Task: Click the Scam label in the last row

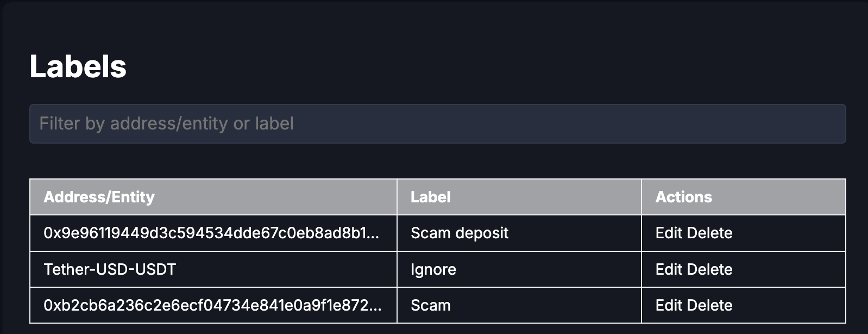Action: click(x=430, y=305)
